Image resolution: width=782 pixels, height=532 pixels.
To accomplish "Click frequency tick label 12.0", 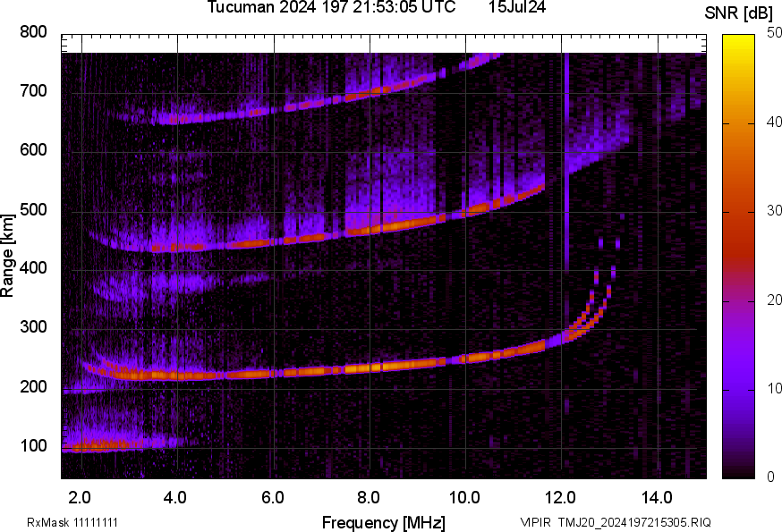I will point(561,497).
